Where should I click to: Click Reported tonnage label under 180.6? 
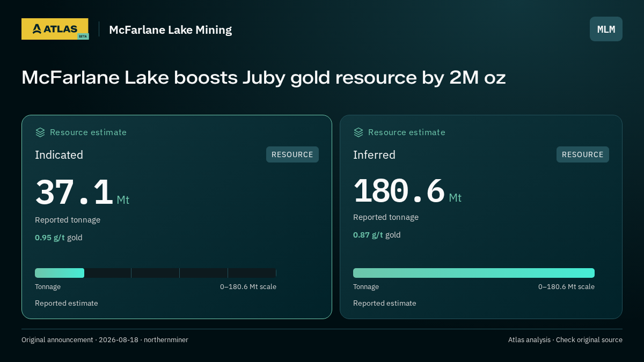pos(386,217)
